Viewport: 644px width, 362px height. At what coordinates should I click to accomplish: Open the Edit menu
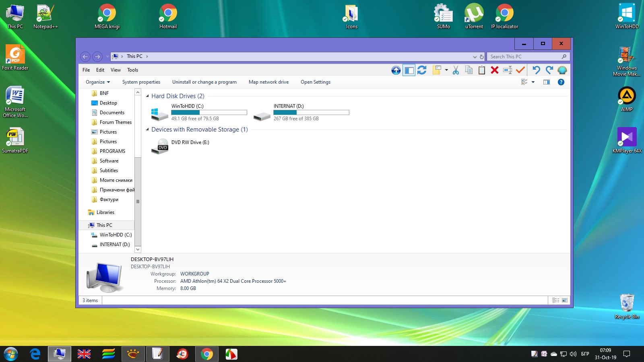coord(100,70)
